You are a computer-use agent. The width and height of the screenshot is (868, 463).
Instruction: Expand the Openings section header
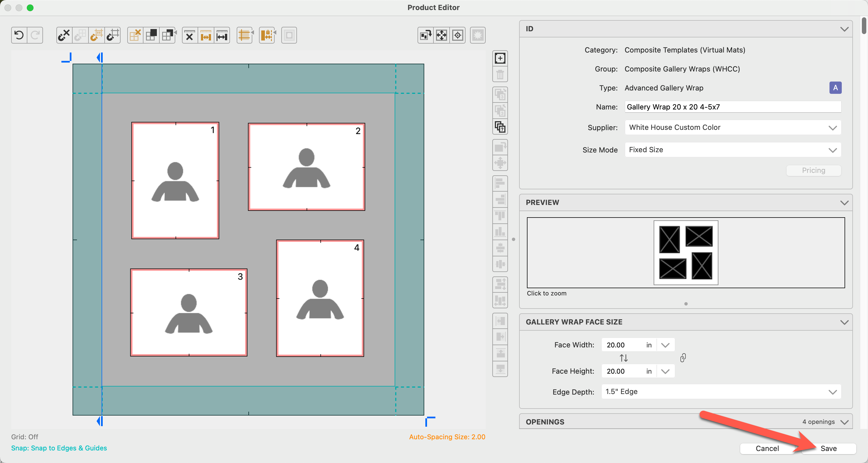(x=844, y=422)
